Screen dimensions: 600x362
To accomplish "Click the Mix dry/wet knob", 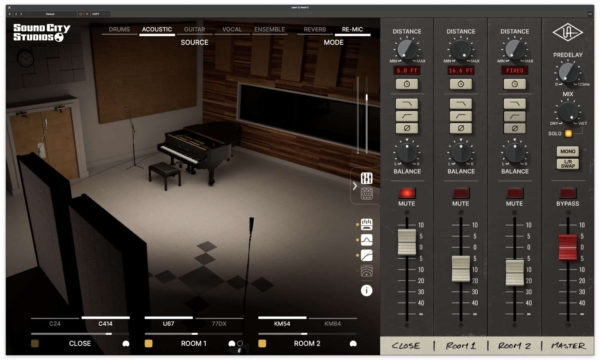I will coord(568,112).
